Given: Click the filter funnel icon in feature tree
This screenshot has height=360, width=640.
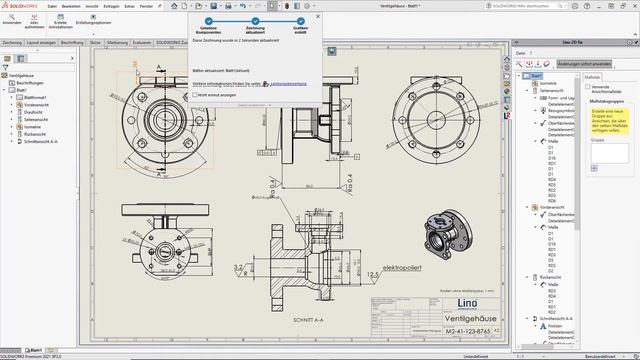Looking at the screenshot, I should pyautogui.click(x=5, y=67).
